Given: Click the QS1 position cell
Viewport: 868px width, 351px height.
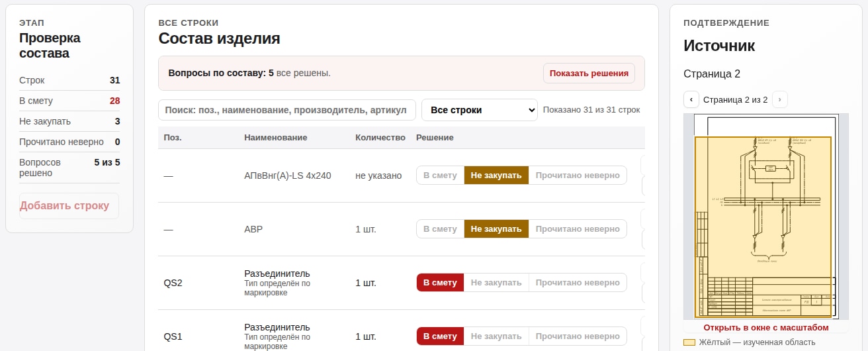Looking at the screenshot, I should (173, 337).
